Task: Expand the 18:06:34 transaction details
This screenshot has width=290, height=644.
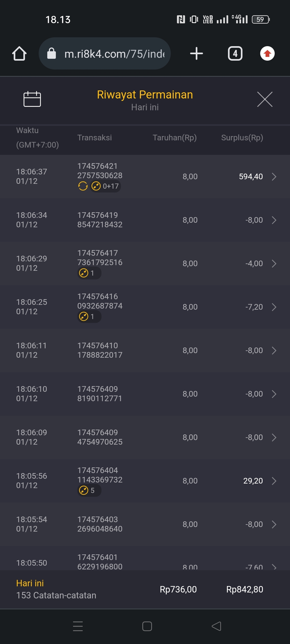Action: click(x=274, y=220)
